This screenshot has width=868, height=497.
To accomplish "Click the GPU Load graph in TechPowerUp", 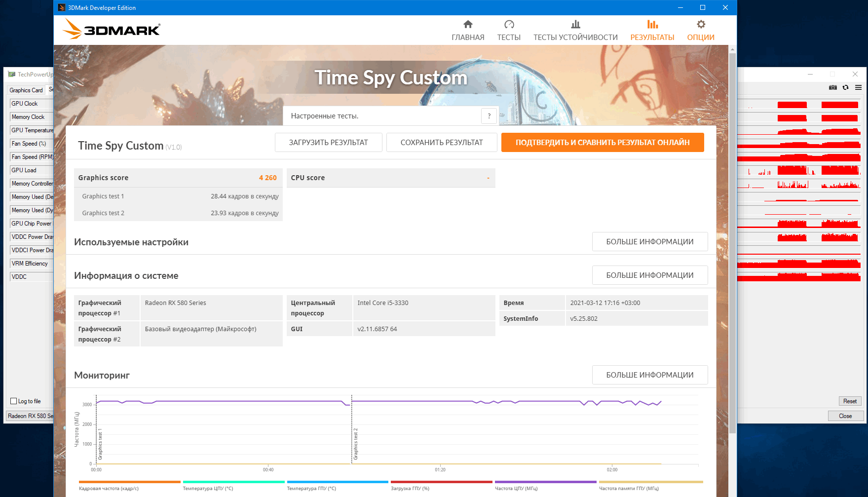I will pyautogui.click(x=799, y=170).
